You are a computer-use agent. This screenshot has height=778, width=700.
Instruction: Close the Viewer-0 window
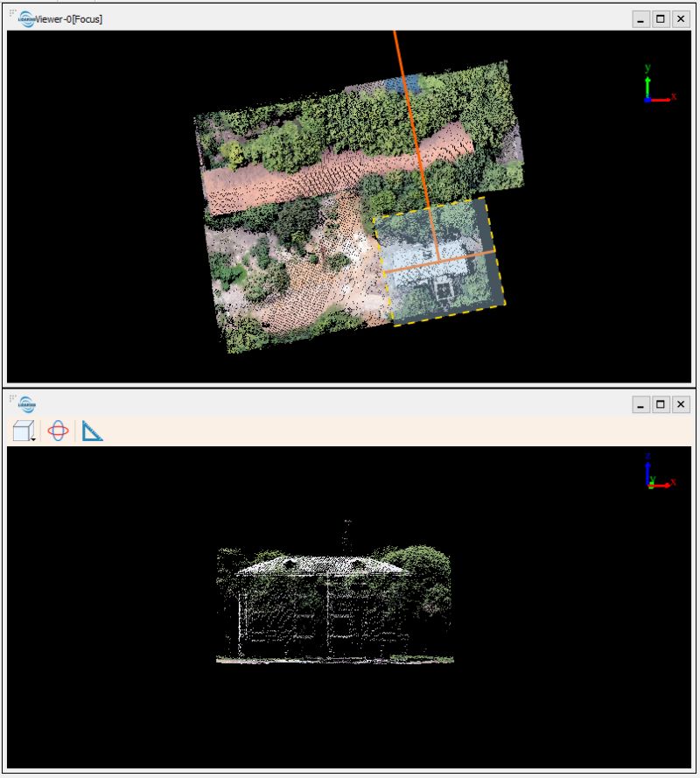point(681,19)
